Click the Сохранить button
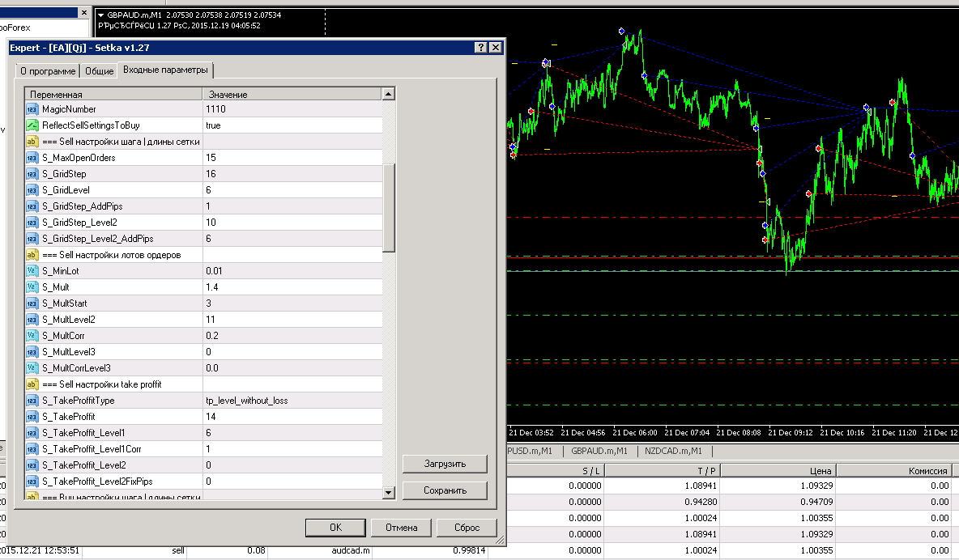 pos(445,490)
